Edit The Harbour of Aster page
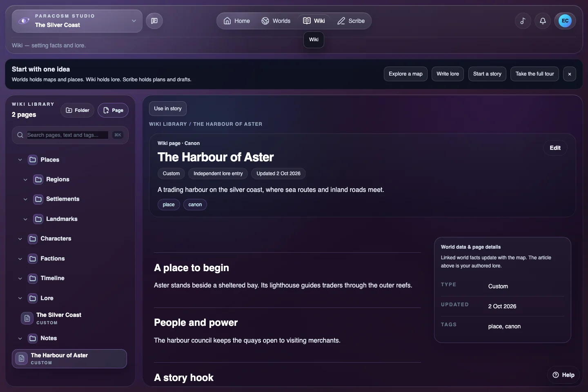 point(555,148)
